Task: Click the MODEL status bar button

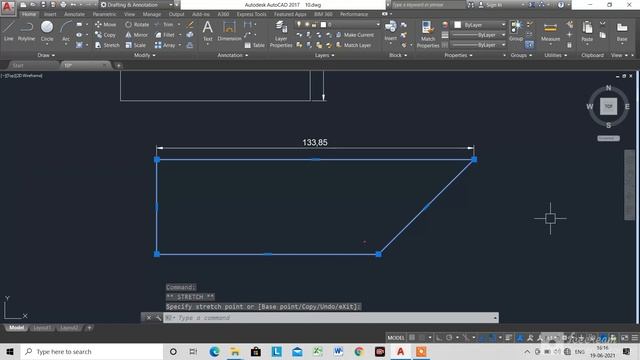Action: tap(396, 338)
